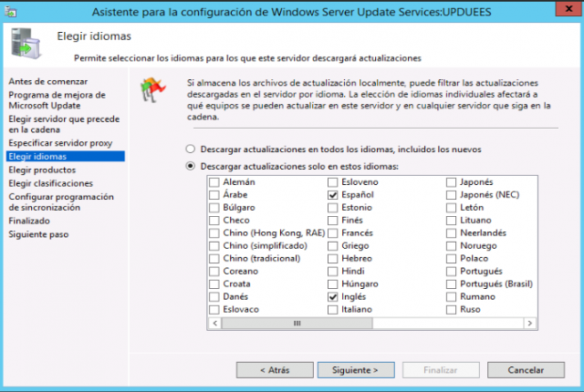
Task: Uncheck the Inglés language checkbox
Action: tap(332, 297)
